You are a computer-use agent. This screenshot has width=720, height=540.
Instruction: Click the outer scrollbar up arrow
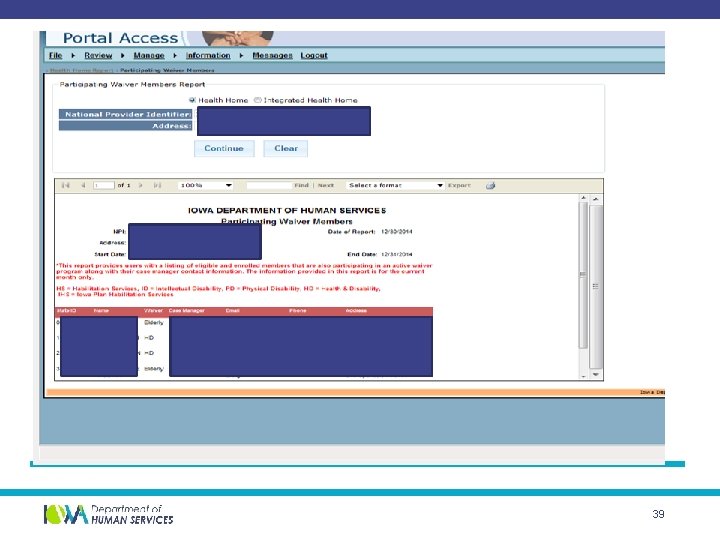(596, 199)
